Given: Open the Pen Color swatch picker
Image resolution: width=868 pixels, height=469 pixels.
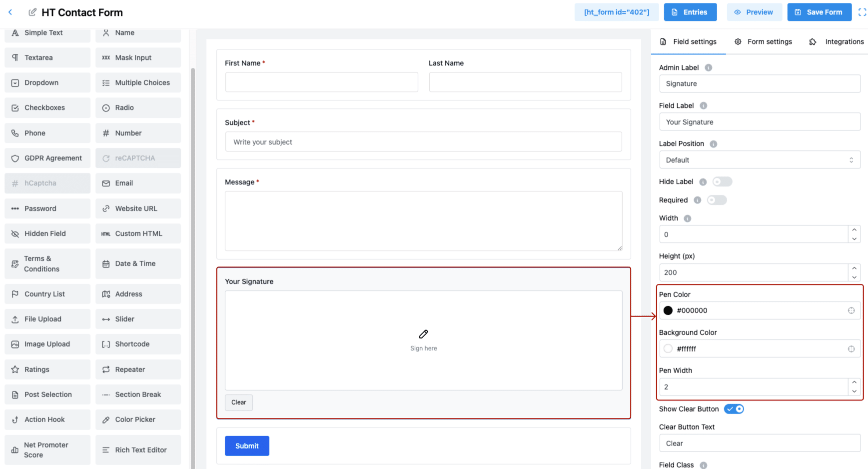Looking at the screenshot, I should pos(668,310).
